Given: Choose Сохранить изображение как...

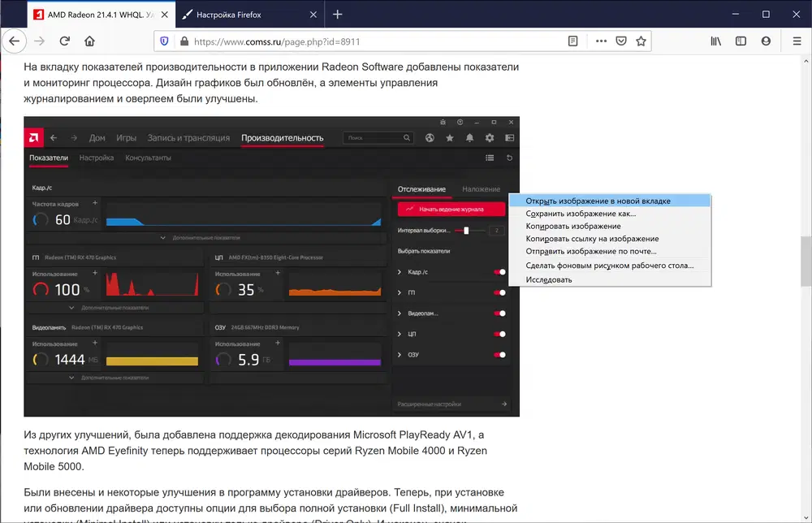Looking at the screenshot, I should (x=610, y=214).
